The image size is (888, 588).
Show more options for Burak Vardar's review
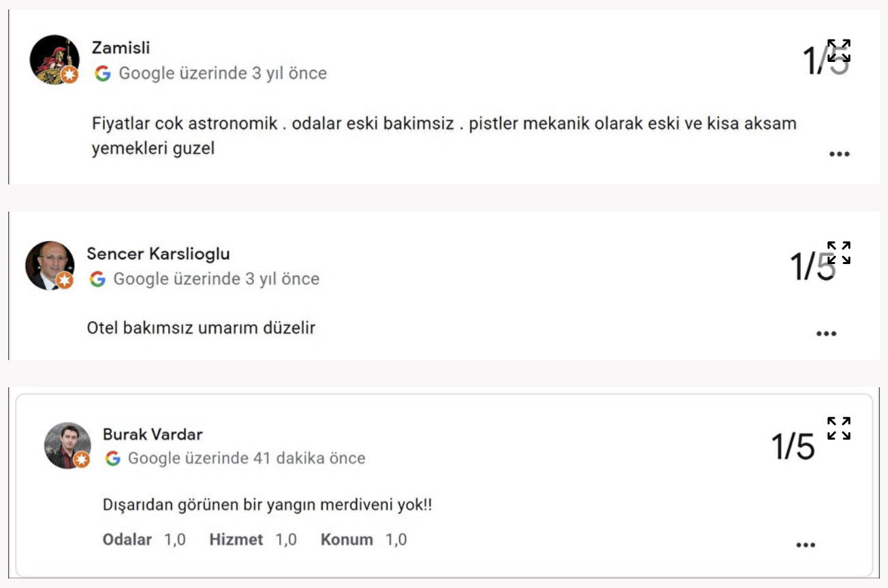point(806,545)
